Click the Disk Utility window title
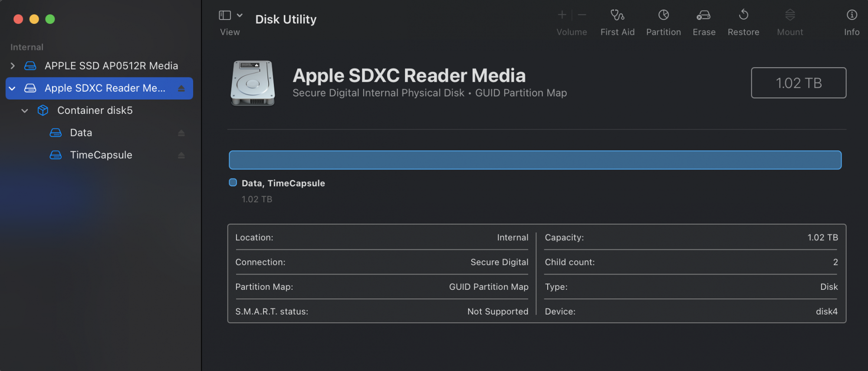This screenshot has height=371, width=868. pos(286,20)
